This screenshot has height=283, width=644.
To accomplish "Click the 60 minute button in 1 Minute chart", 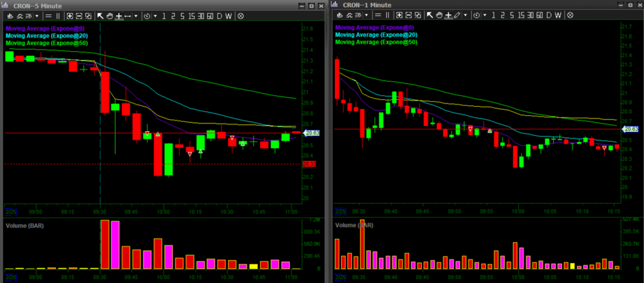I will pyautogui.click(x=540, y=15).
